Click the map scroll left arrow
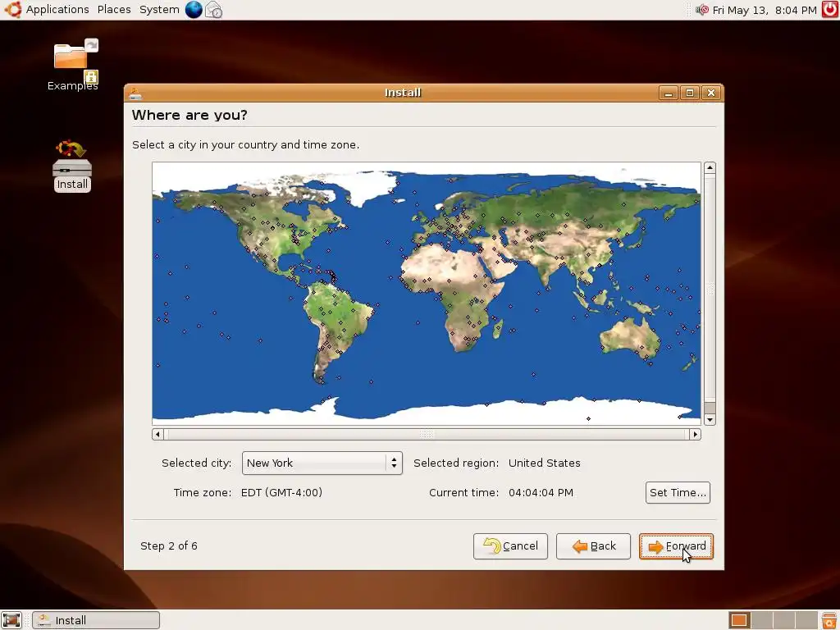 point(157,434)
